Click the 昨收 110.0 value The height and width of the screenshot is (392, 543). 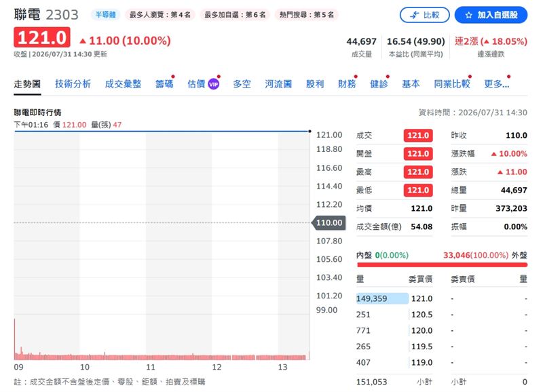(x=517, y=135)
